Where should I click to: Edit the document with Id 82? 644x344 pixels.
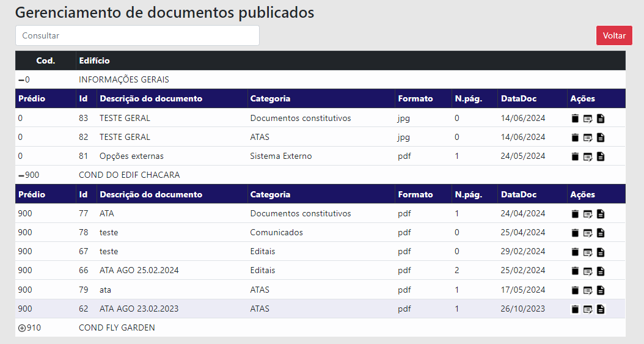(587, 137)
